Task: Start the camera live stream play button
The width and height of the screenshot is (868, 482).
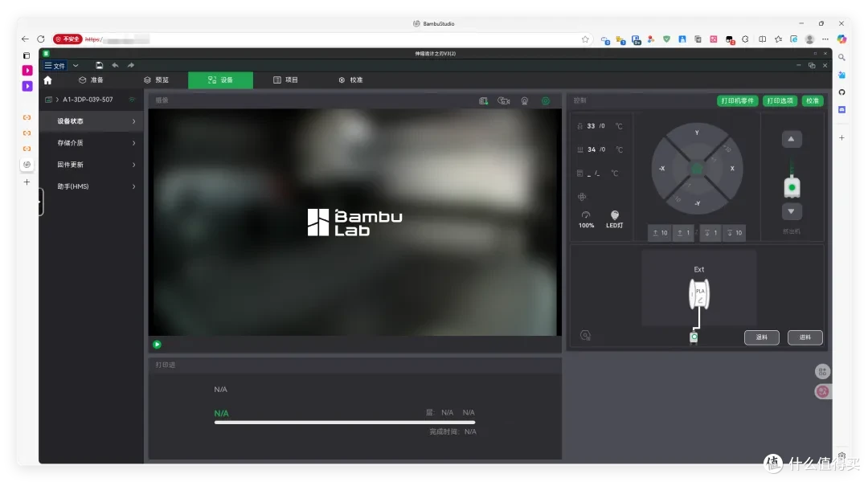Action: (x=158, y=344)
